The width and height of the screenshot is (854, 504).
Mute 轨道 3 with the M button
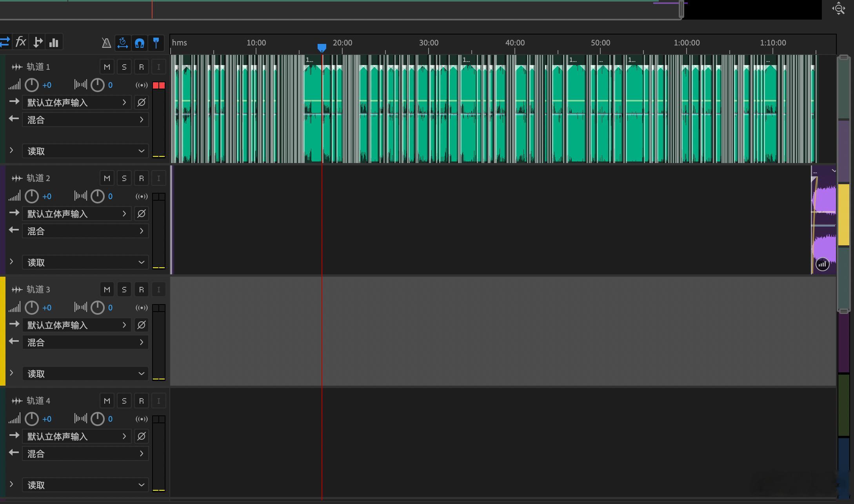[107, 290]
